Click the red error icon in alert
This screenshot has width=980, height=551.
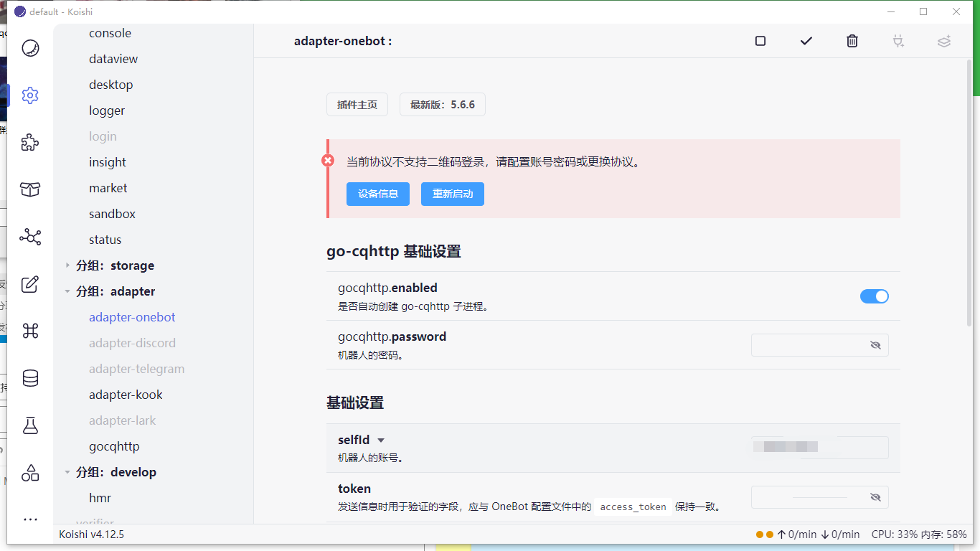328,161
